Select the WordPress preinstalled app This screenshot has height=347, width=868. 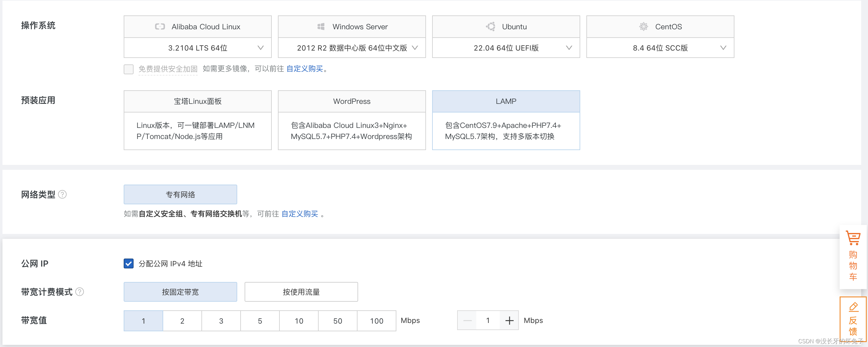click(x=351, y=120)
